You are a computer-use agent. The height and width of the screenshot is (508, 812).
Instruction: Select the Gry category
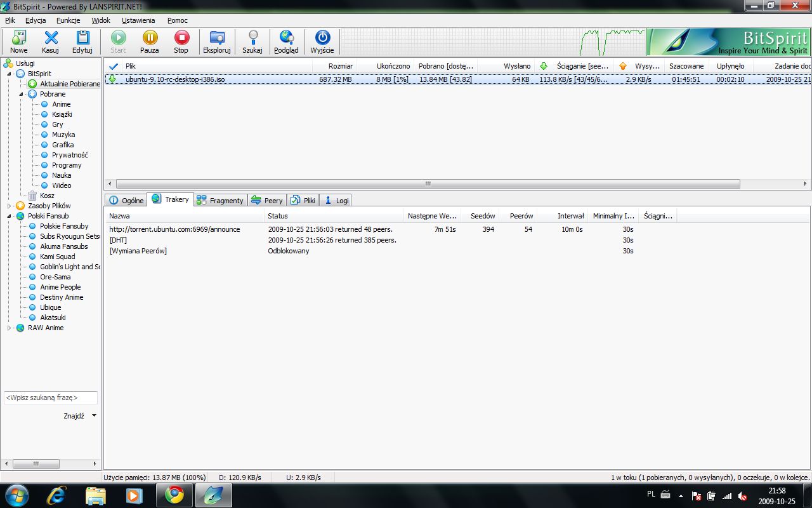pyautogui.click(x=58, y=124)
